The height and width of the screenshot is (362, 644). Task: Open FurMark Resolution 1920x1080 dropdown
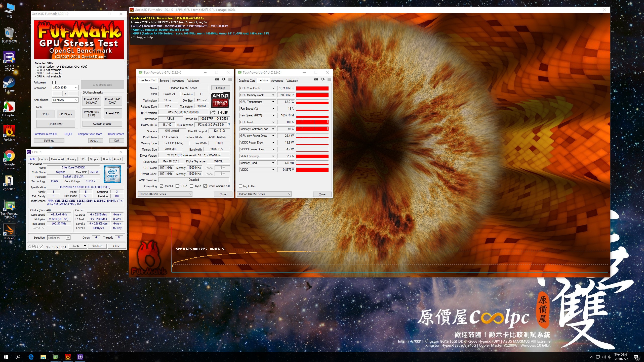65,87
